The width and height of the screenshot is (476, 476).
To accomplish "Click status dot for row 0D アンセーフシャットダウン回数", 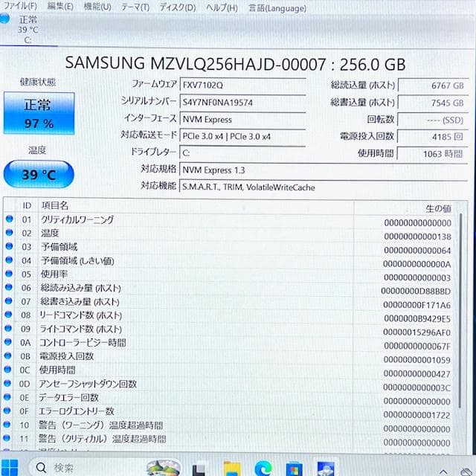I will (x=7, y=383).
